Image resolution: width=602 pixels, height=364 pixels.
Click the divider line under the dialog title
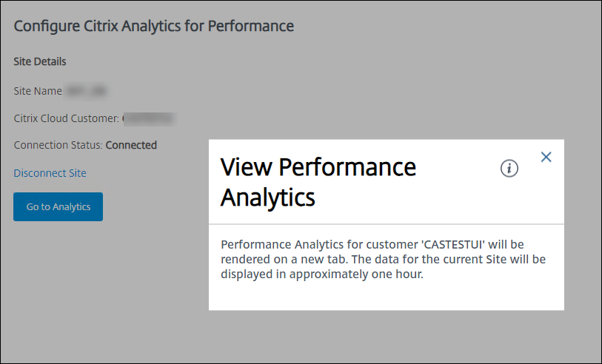pyautogui.click(x=387, y=223)
